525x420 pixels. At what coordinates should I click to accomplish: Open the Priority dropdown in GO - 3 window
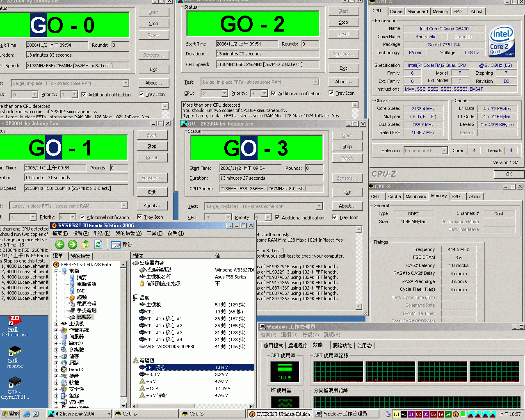point(268,218)
